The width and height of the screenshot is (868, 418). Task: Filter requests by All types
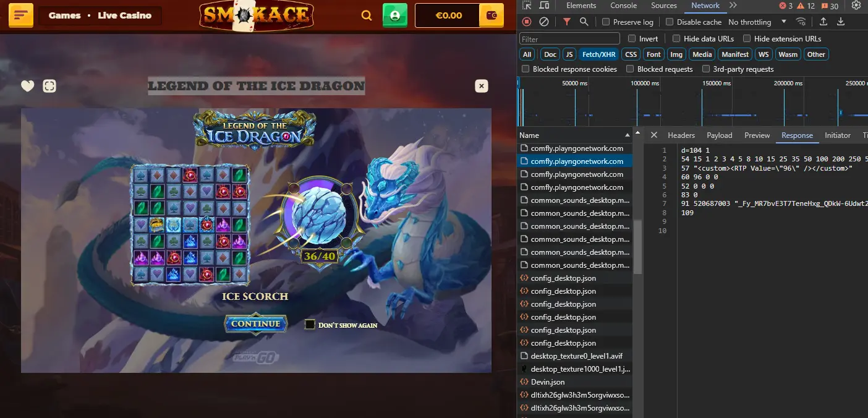527,54
